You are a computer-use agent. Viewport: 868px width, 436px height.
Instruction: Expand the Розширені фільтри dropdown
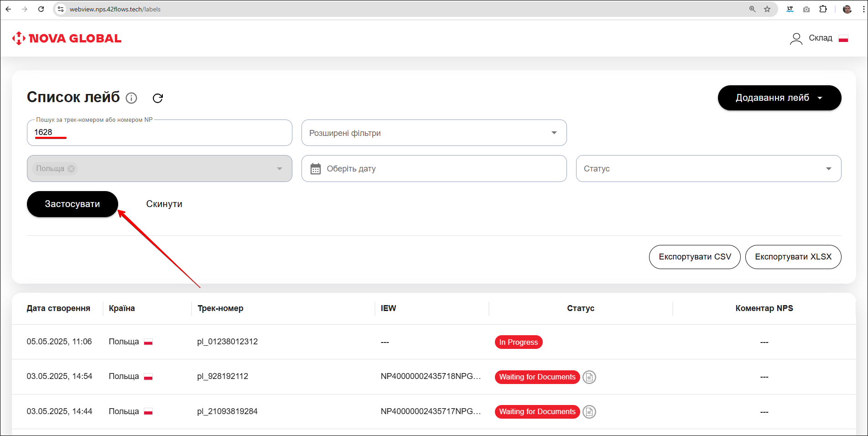[434, 133]
